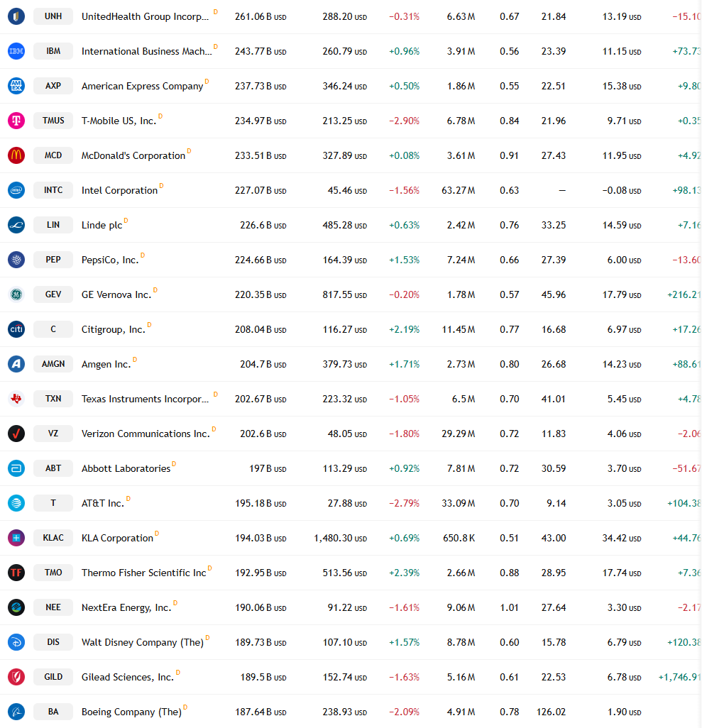Click the McDonald's golden arches logo

click(x=16, y=155)
